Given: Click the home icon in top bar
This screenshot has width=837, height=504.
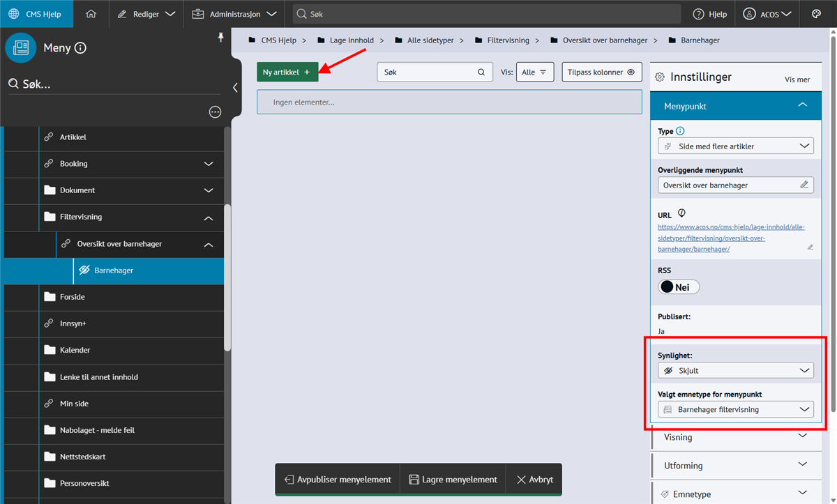Looking at the screenshot, I should pos(91,14).
